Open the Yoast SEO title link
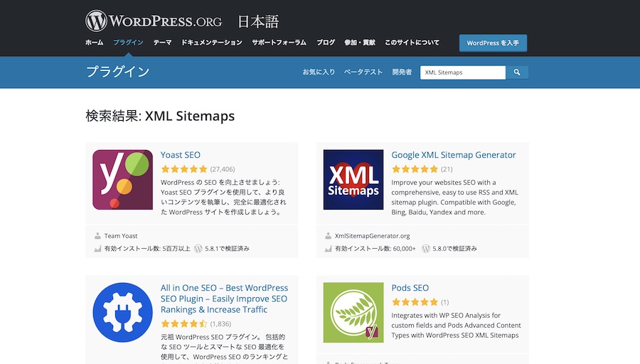 [181, 155]
